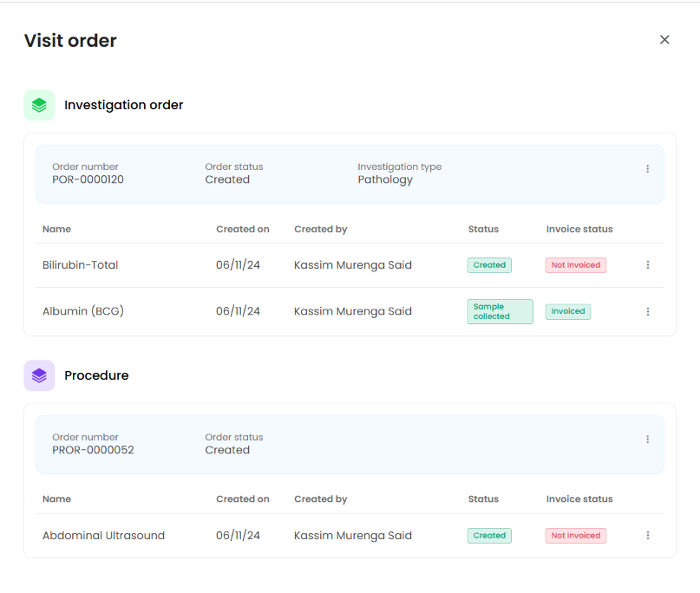This screenshot has height=593, width=700.
Task: Click the green Investigation order layers icon
Action: 39,105
